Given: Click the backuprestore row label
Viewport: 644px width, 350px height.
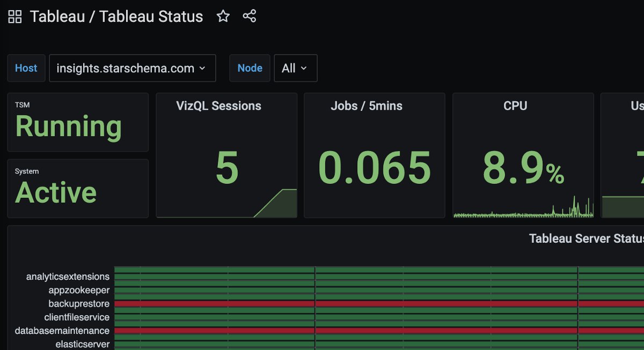Looking at the screenshot, I should tap(79, 303).
